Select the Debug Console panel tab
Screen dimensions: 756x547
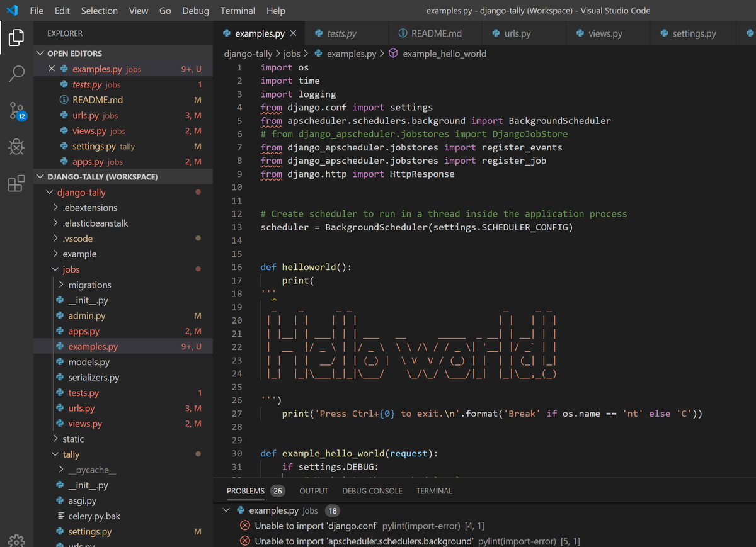tap(372, 491)
